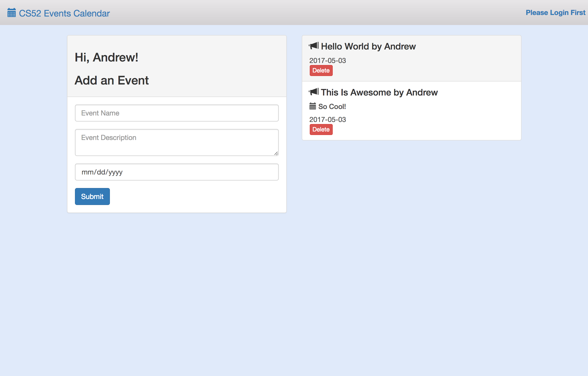
Task: Click the Please Login First link
Action: pyautogui.click(x=555, y=13)
